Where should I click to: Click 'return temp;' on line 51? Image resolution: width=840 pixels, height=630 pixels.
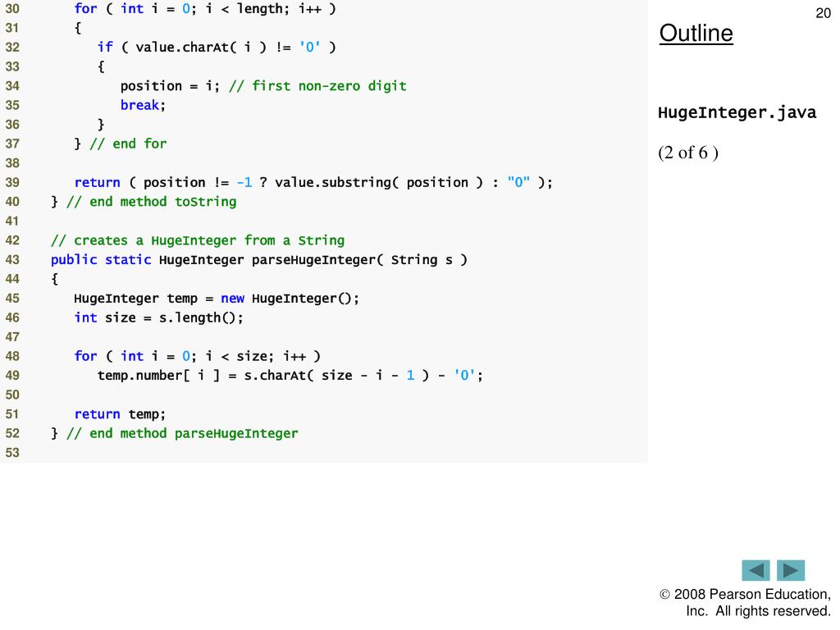point(120,414)
